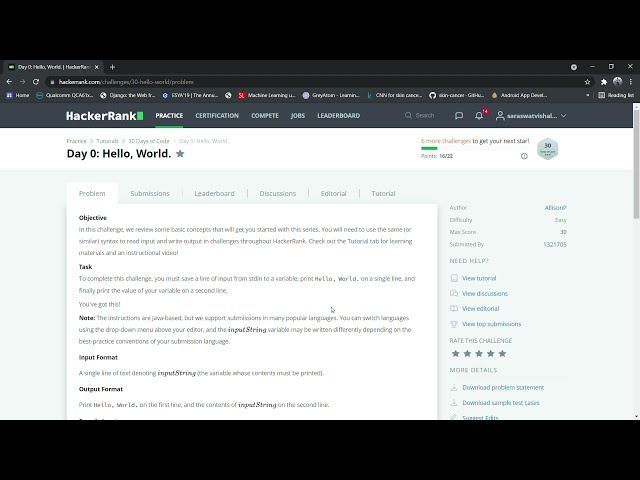Click the 1321705 submitted by count
Screen dimensions: 640x480
click(x=555, y=244)
